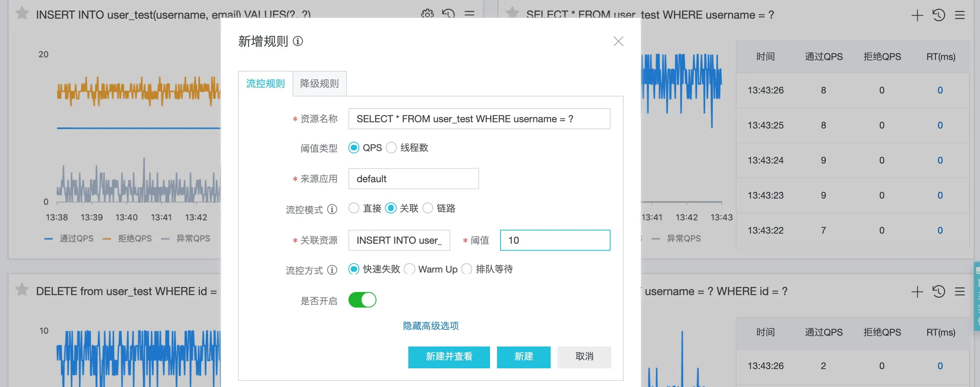Focus the 关联资源 input field
Image resolution: width=980 pixels, height=387 pixels.
click(x=399, y=240)
